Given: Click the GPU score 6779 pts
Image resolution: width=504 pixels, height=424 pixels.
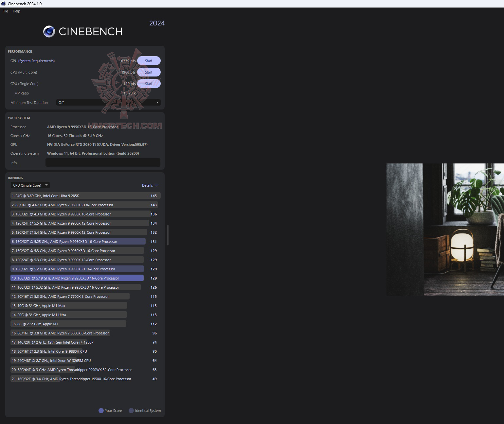Looking at the screenshot, I should tap(128, 61).
